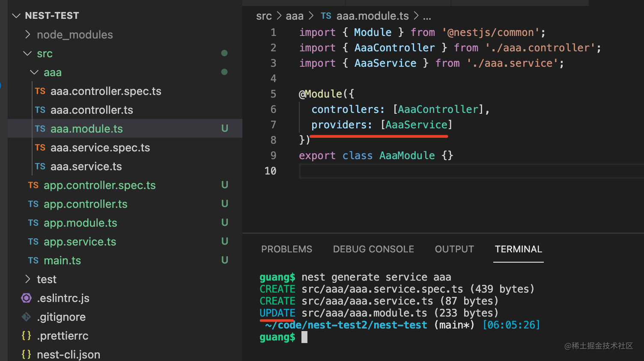This screenshot has width=644, height=361.
Task: Select the aaa breadcrumb segment
Action: tap(294, 16)
